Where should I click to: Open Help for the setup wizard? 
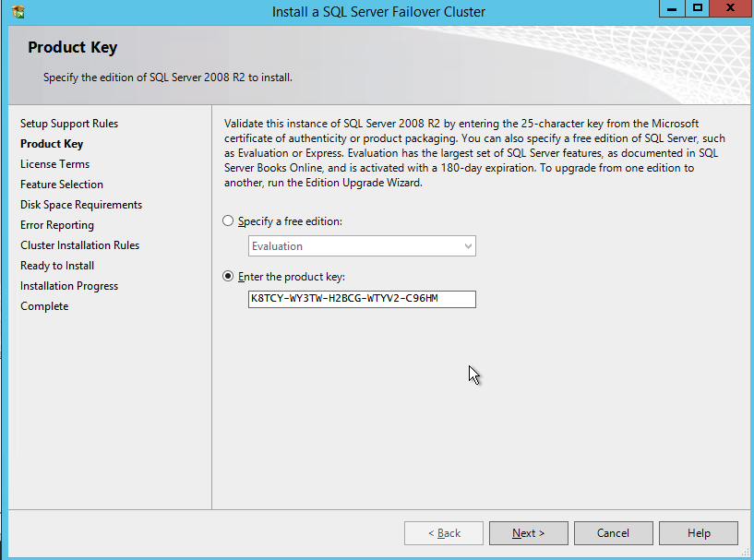tap(698, 533)
